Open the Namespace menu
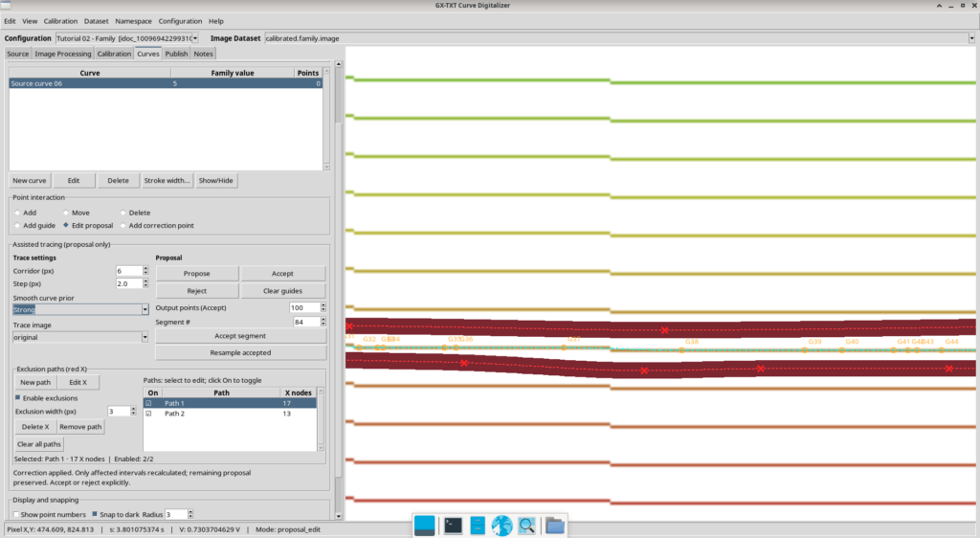Screen dimensions: 980x538 pyautogui.click(x=133, y=21)
